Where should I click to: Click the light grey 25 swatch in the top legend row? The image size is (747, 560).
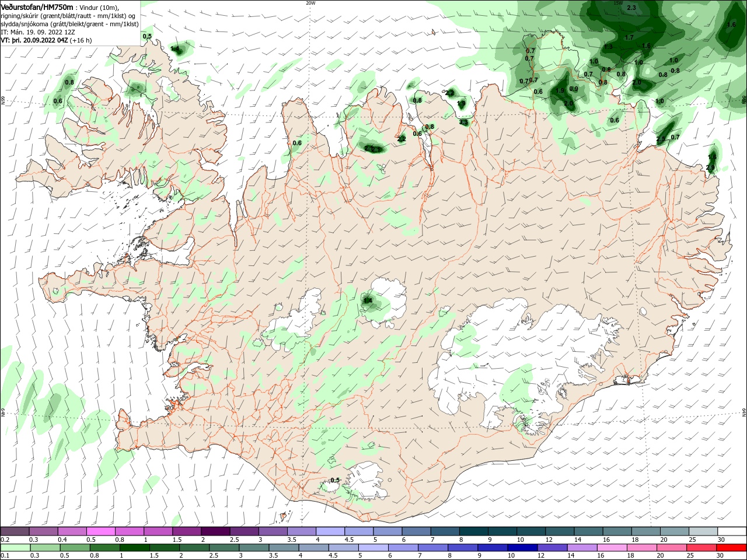(x=704, y=531)
